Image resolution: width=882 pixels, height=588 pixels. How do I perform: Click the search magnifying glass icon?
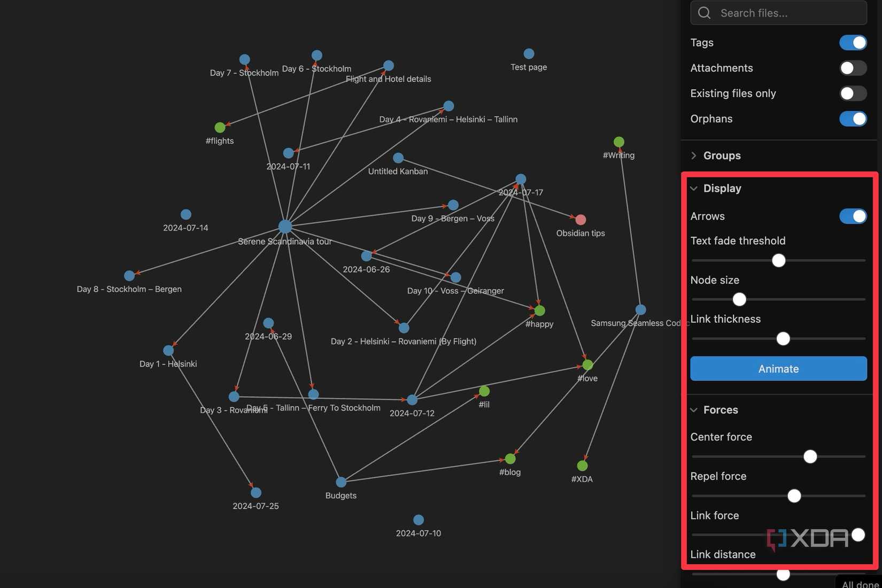coord(703,13)
